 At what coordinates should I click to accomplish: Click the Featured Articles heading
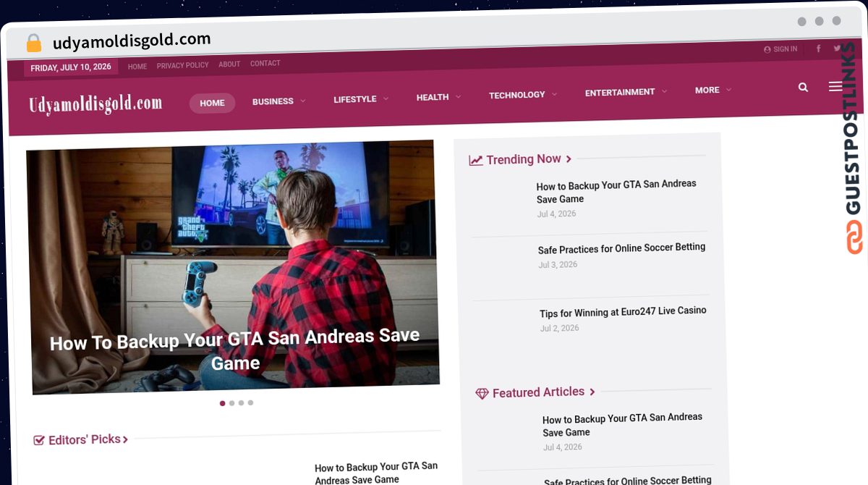(538, 392)
